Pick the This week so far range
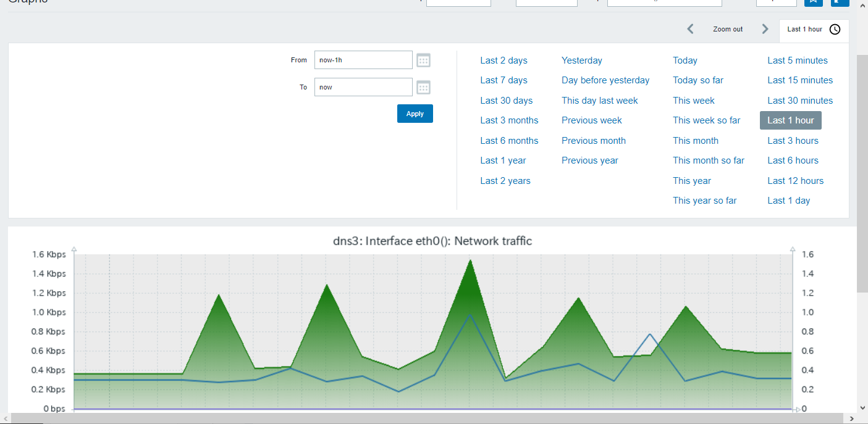Image resolution: width=868 pixels, height=424 pixels. click(x=706, y=120)
